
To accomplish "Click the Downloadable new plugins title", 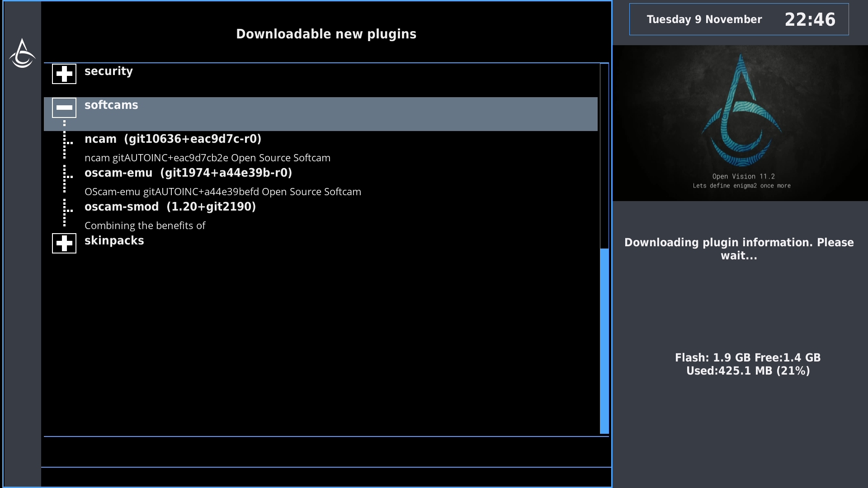I will pos(326,34).
